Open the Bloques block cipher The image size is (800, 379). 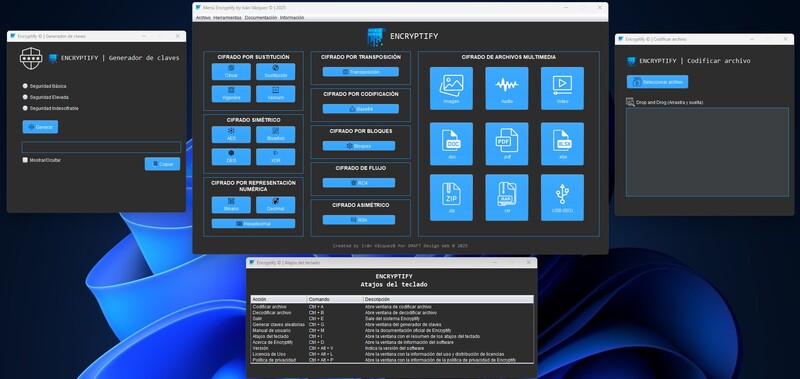(x=359, y=146)
